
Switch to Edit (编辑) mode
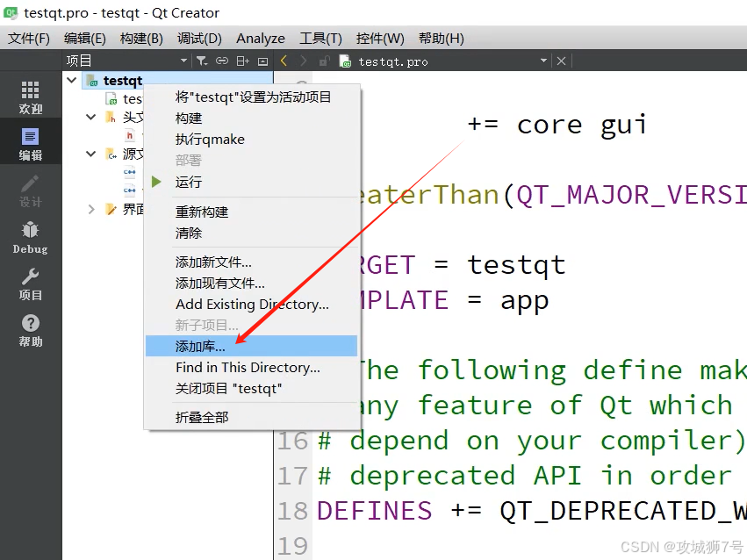pyautogui.click(x=31, y=144)
